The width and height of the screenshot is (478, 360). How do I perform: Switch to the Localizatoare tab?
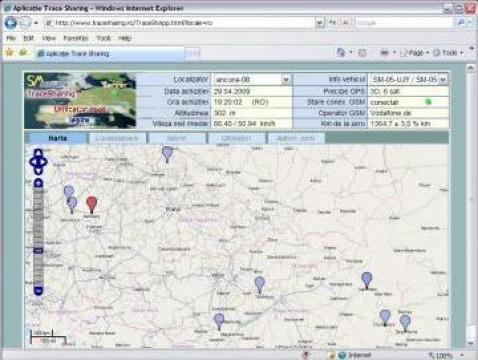point(117,138)
